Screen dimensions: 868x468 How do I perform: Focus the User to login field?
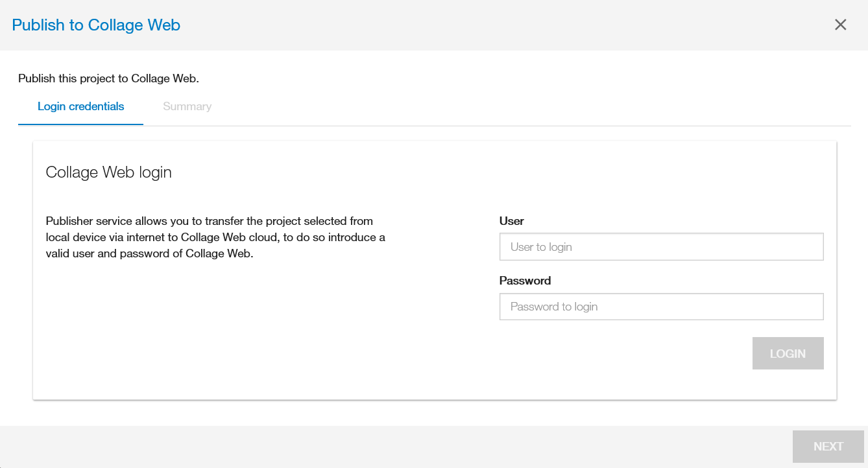661,247
